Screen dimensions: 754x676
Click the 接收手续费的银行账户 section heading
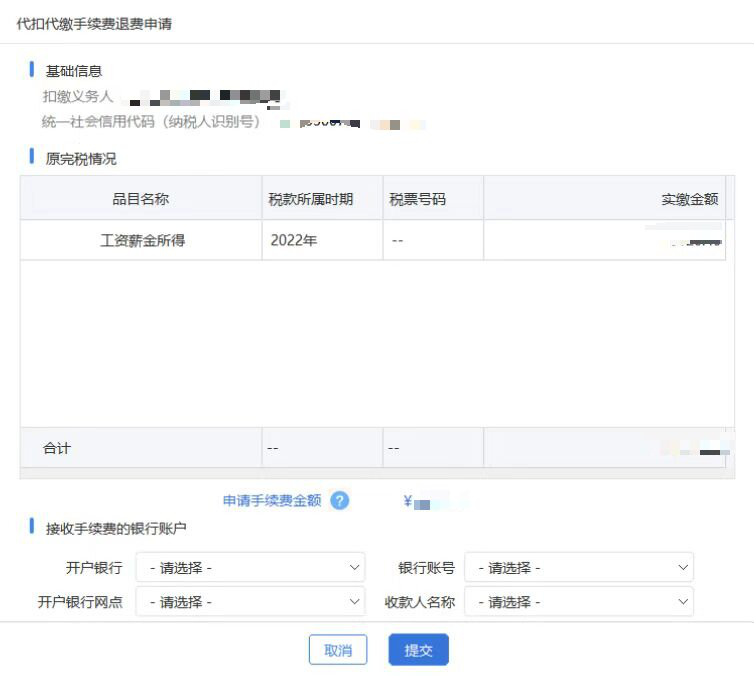[116, 528]
